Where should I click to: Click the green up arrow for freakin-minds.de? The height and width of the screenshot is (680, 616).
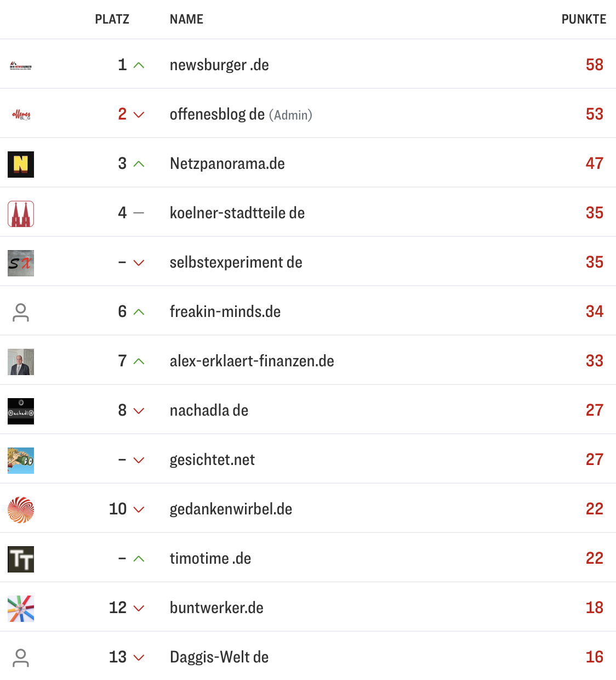coord(138,311)
